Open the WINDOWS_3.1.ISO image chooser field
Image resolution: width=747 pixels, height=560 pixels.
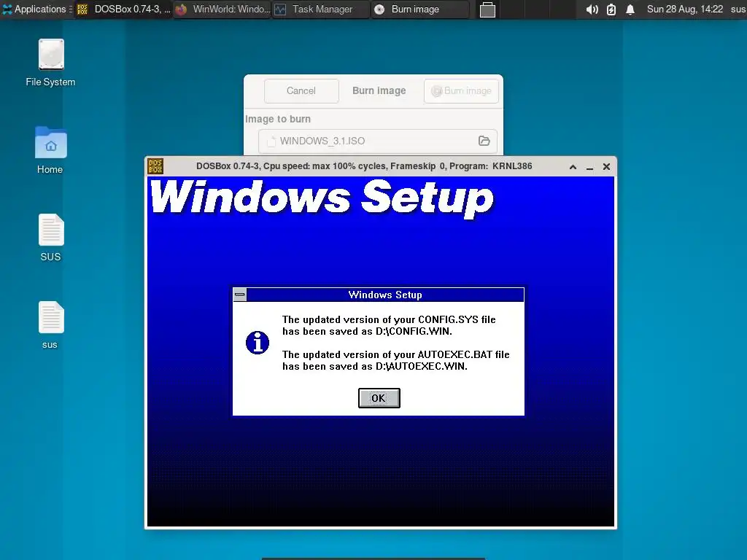pyautogui.click(x=378, y=141)
